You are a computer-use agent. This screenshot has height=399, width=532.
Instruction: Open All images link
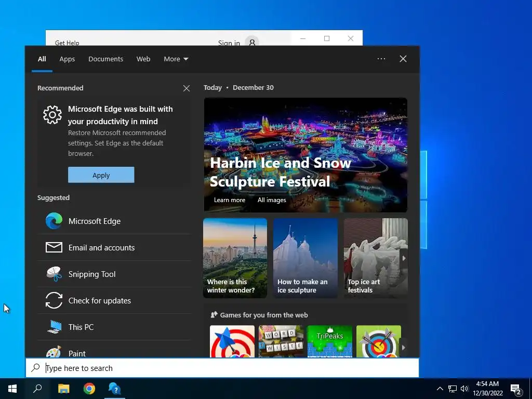(272, 200)
